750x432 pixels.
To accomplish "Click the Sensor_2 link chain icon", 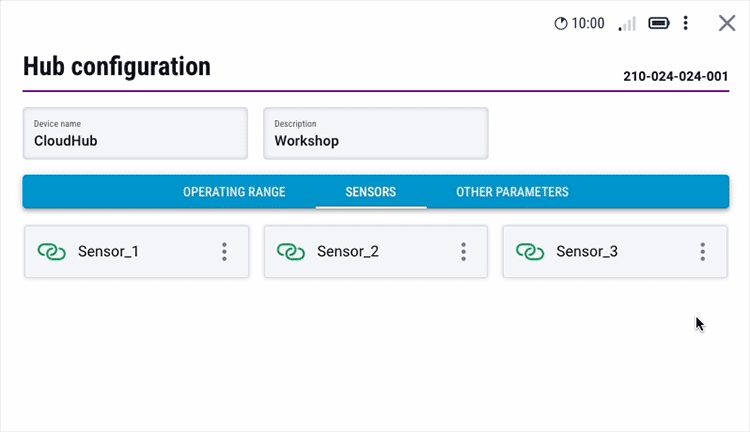I will pos(291,252).
